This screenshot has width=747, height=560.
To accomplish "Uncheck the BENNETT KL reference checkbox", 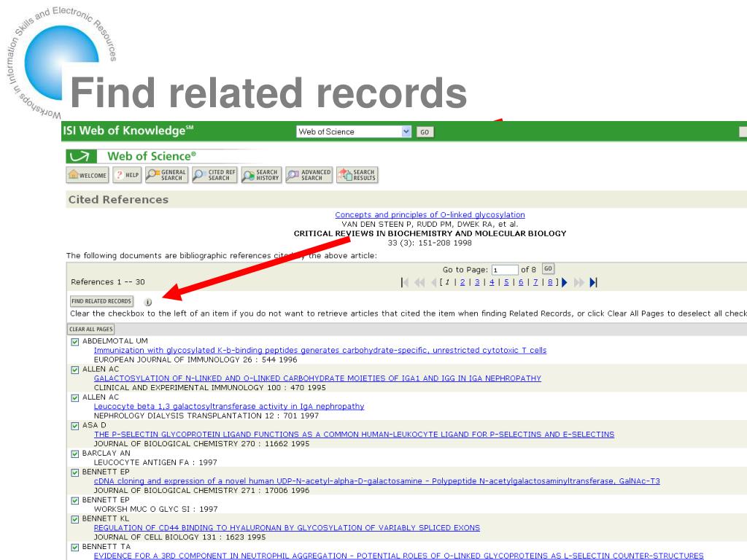I will click(75, 519).
